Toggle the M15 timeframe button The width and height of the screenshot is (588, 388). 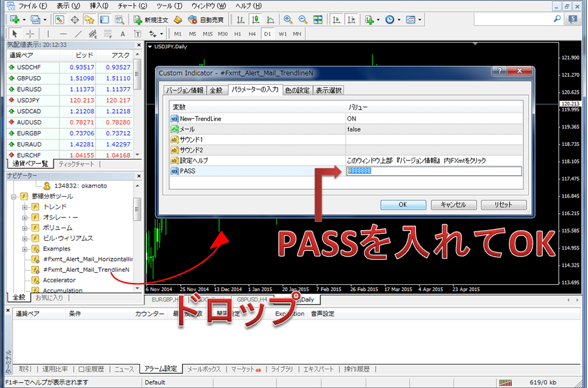pos(208,33)
